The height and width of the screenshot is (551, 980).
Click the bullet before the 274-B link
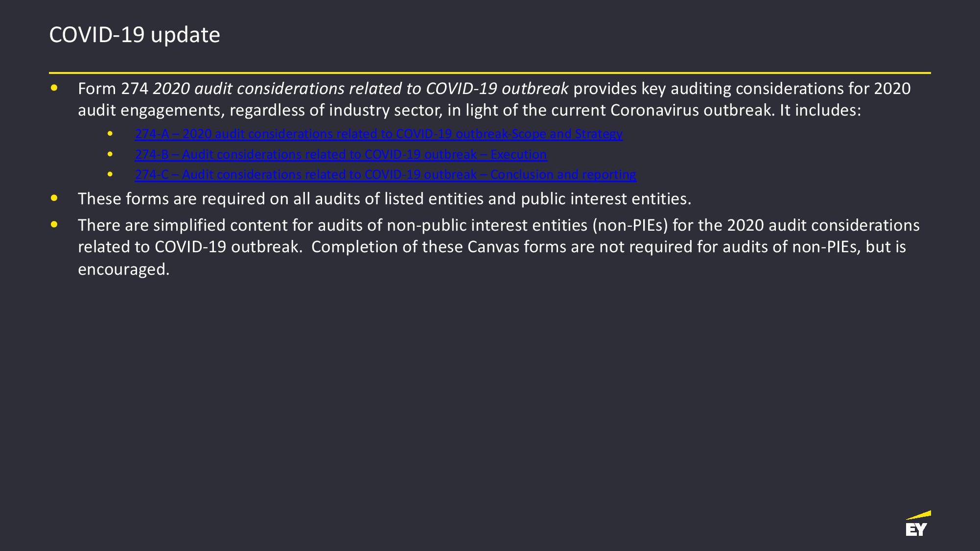(x=110, y=154)
